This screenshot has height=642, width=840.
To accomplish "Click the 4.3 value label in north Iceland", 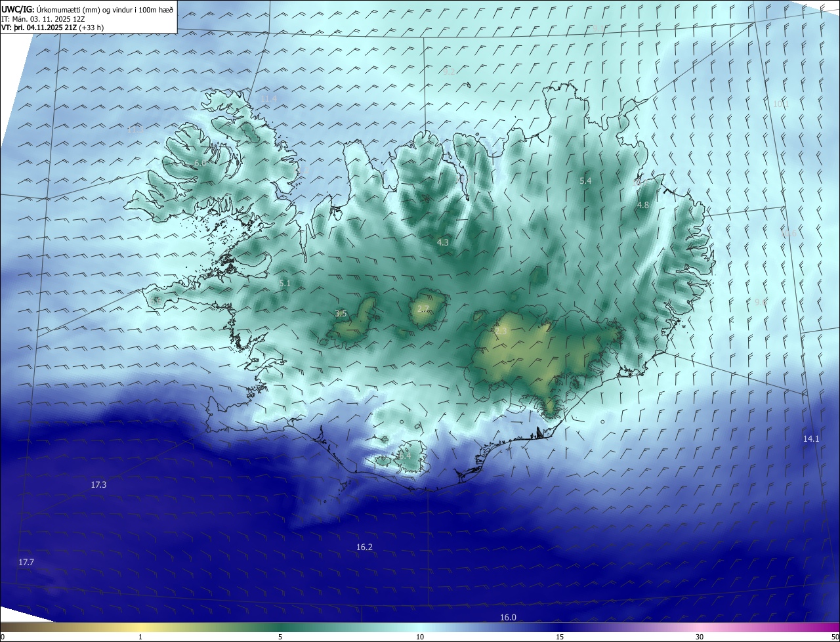I will [443, 243].
